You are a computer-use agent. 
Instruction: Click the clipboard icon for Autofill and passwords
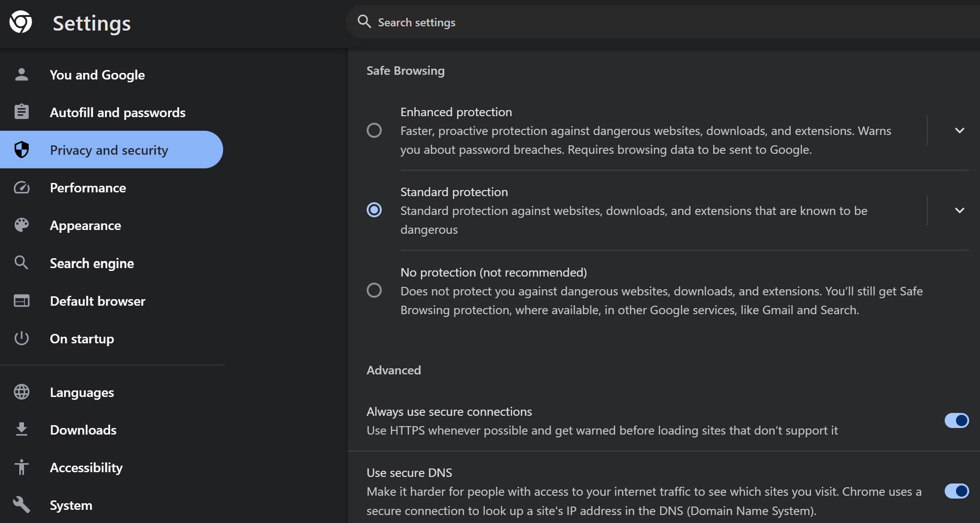tap(22, 112)
